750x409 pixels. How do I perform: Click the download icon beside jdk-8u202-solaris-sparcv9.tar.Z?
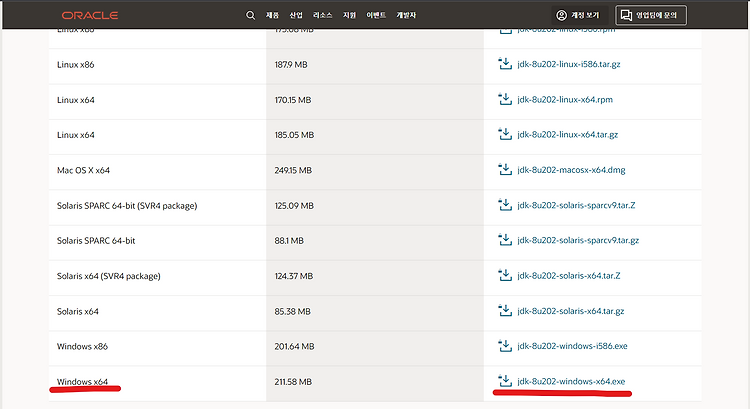coord(505,205)
